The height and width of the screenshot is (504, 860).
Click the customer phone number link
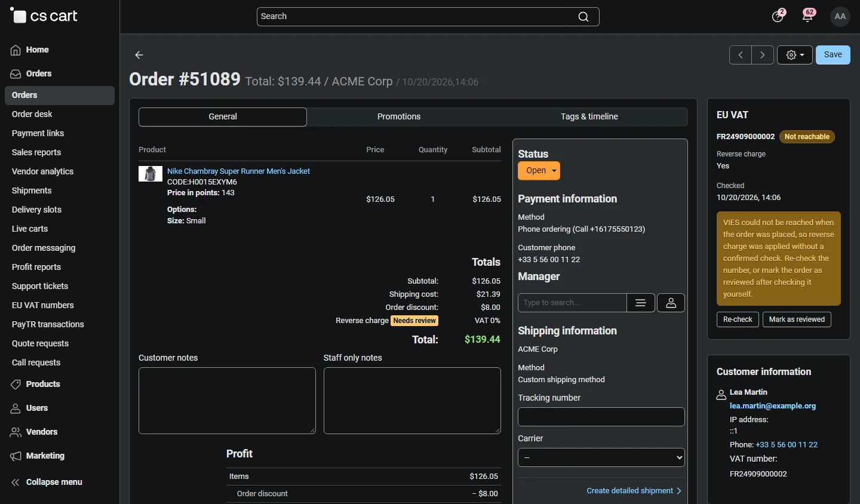pyautogui.click(x=787, y=445)
